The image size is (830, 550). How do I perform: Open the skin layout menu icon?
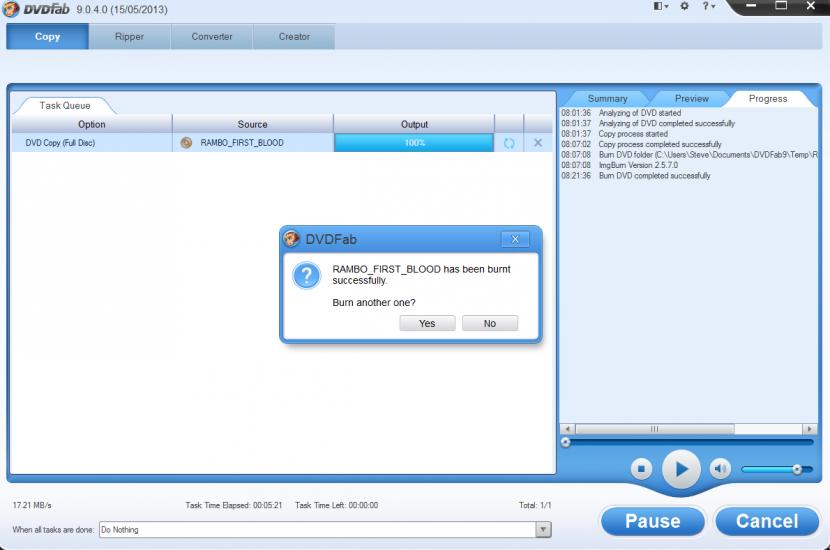click(x=660, y=6)
